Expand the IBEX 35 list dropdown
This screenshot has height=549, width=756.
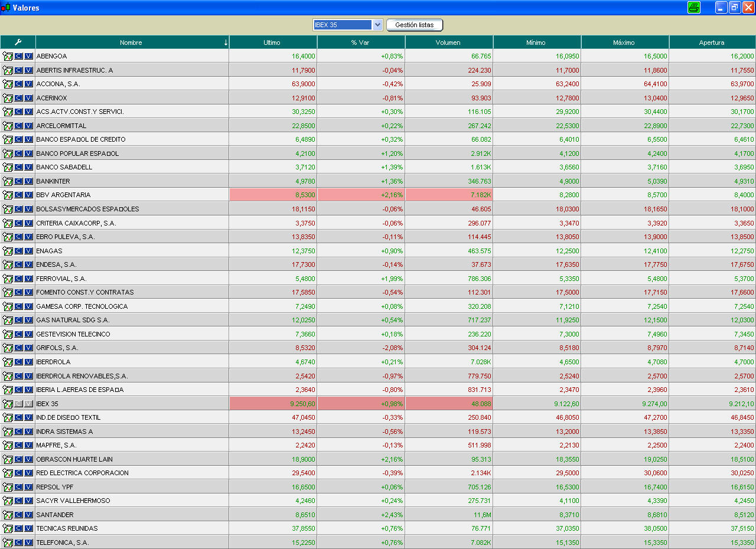378,25
